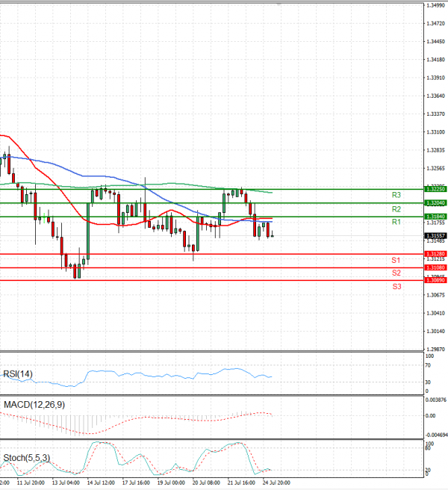Click the MACD(12,26,9) indicator label
Image resolution: width=448 pixels, height=490 pixels.
coord(34,405)
